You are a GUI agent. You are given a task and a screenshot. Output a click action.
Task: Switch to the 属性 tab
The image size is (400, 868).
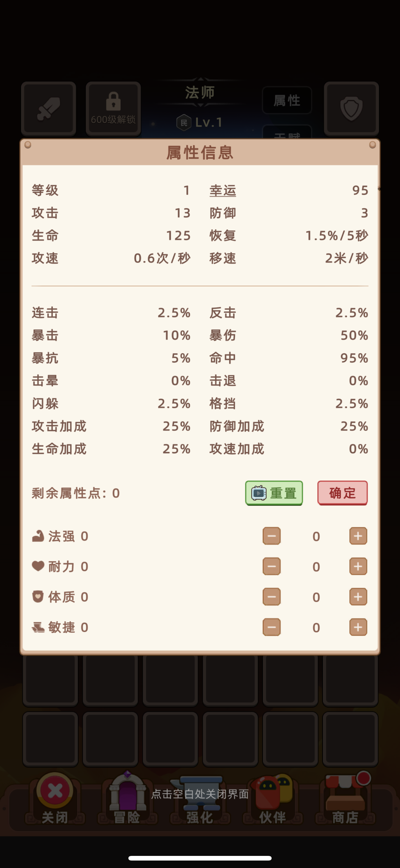pos(287,100)
